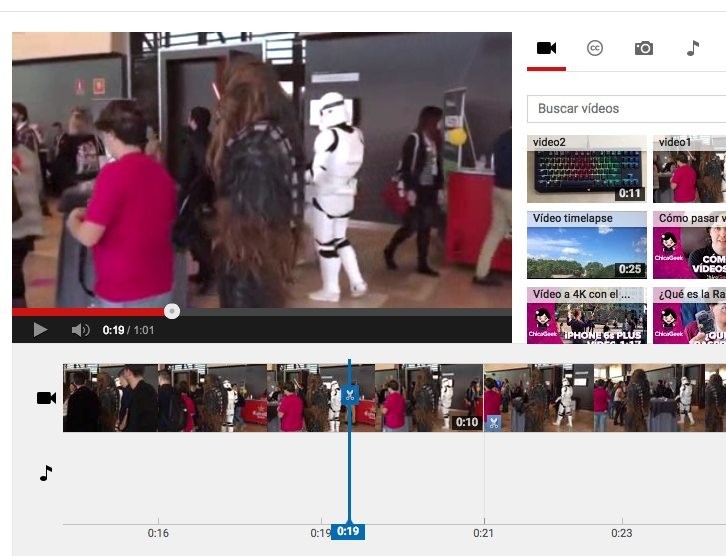Click the audio track music note icon
The image size is (726, 556).
coord(46,473)
